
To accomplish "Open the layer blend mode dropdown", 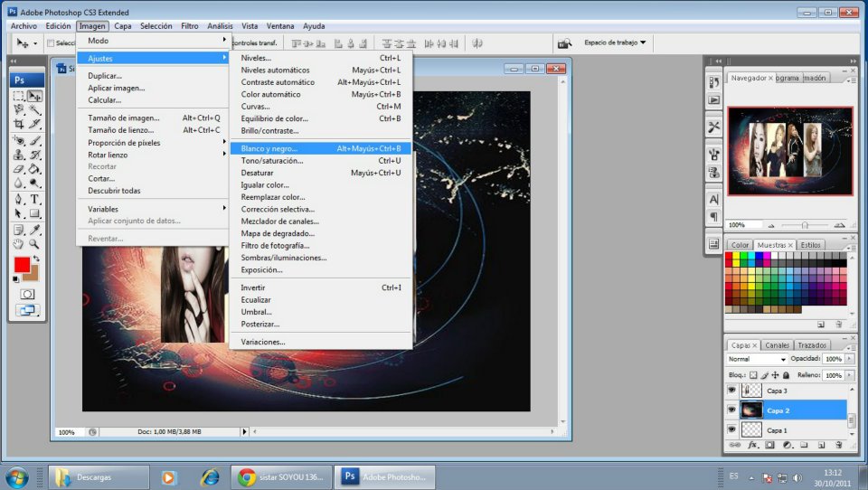I will click(x=757, y=359).
